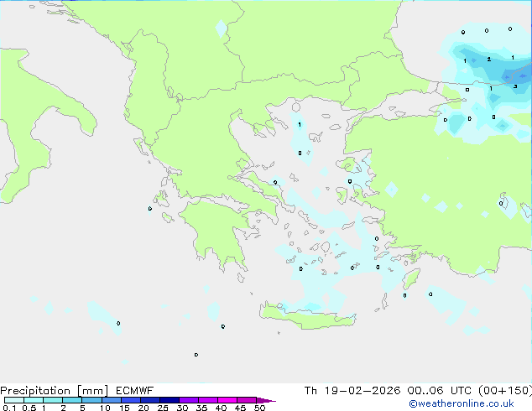Click the forecast offset (00+150) text
The height and width of the screenshot is (411, 532).
[x=505, y=391]
